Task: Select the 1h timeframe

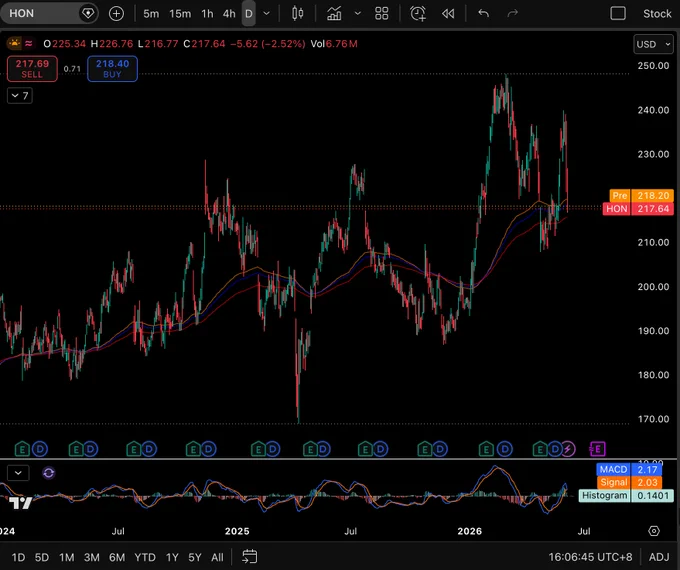Action: pyautogui.click(x=207, y=14)
